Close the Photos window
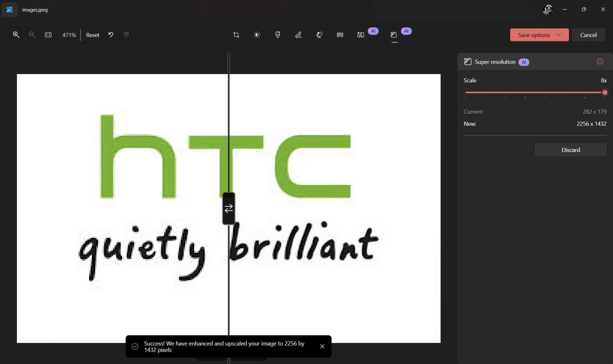 tap(603, 9)
